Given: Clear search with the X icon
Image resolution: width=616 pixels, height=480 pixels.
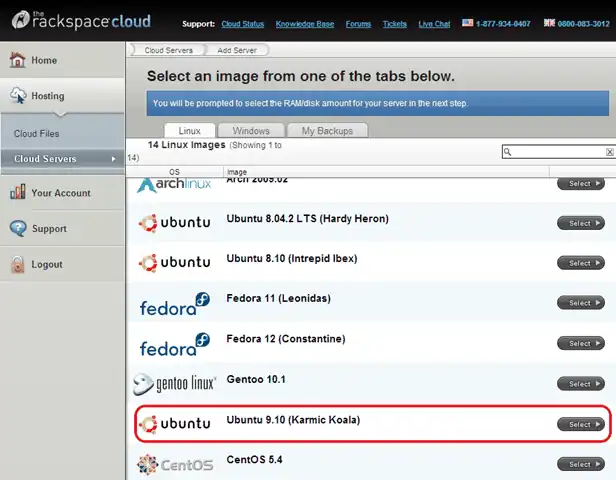Looking at the screenshot, I should 610,152.
